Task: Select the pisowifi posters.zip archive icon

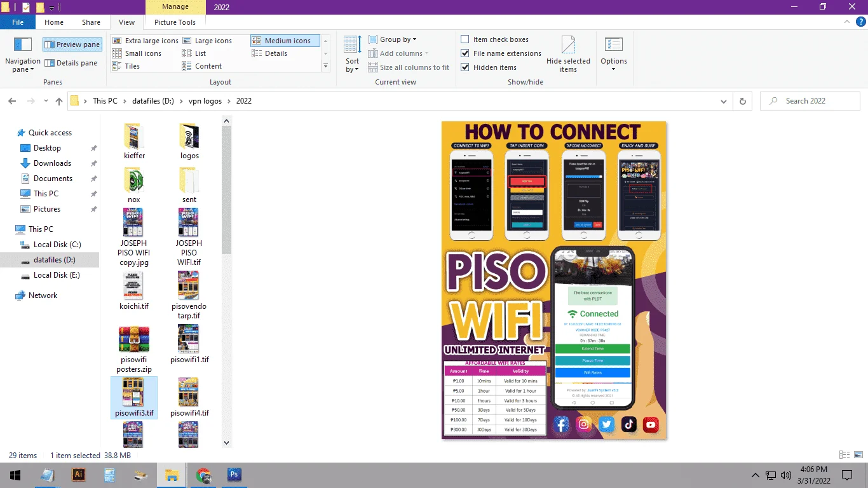Action: click(134, 339)
